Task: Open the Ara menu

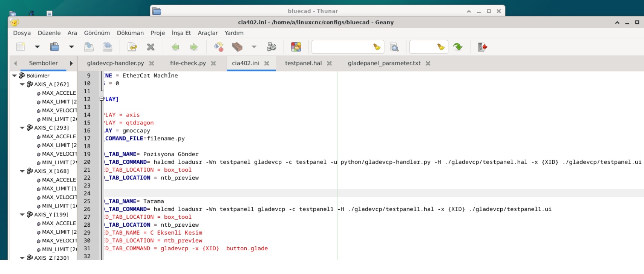Action: 72,33
